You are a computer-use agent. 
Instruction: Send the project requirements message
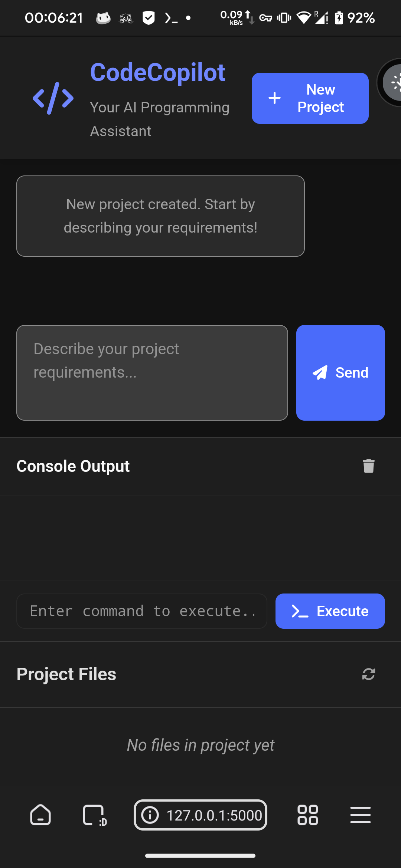tap(340, 373)
